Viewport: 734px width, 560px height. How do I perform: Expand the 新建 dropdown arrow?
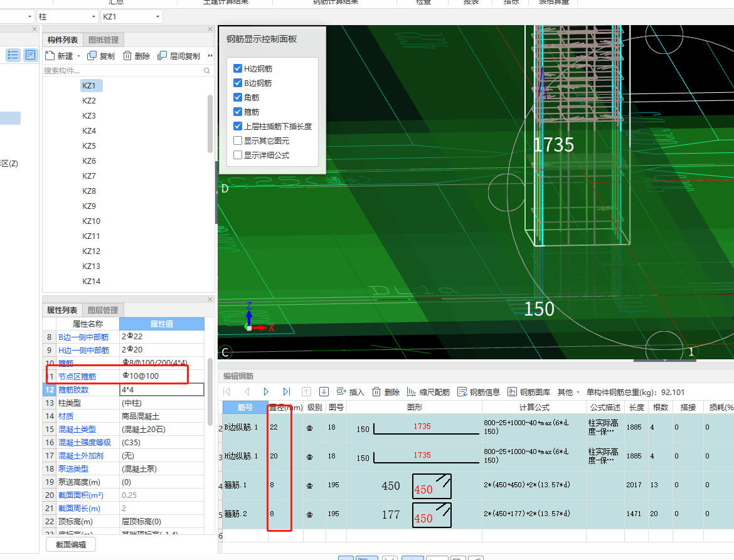pyautogui.click(x=78, y=56)
